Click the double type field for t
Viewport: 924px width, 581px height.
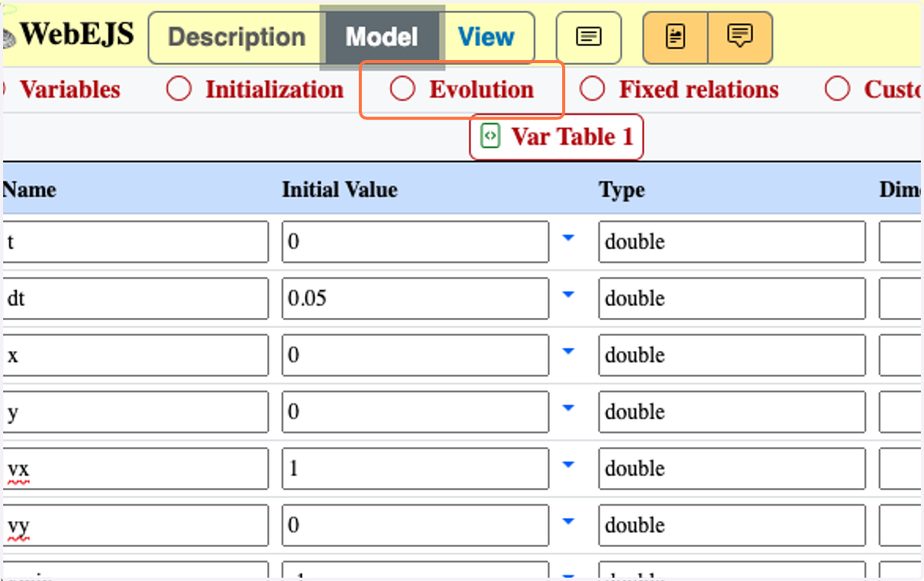coord(732,242)
